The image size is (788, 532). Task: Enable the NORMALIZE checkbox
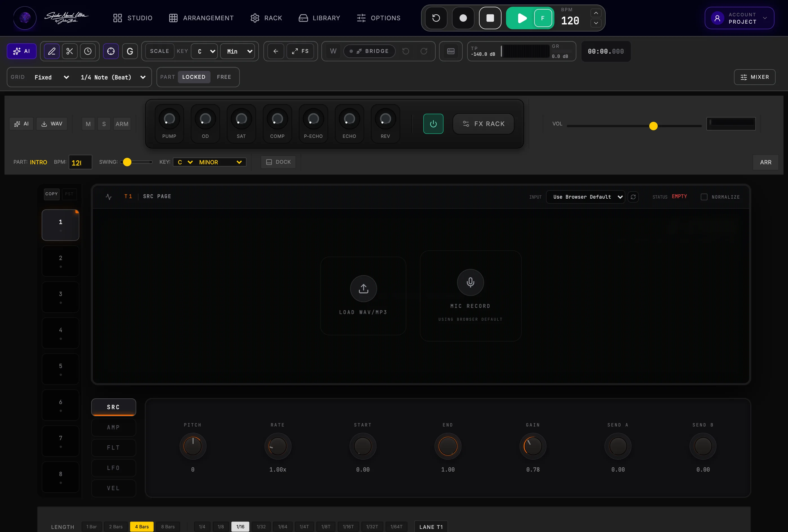(x=704, y=197)
